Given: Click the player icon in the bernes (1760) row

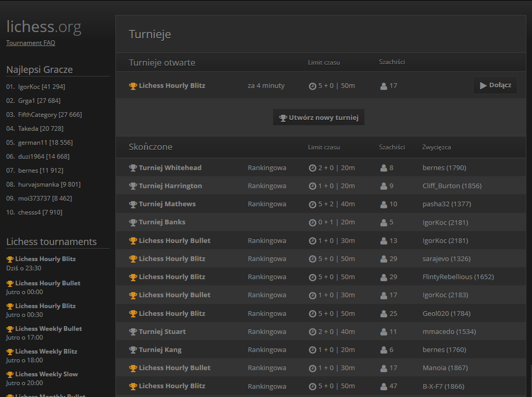Looking at the screenshot, I should pyautogui.click(x=383, y=350).
